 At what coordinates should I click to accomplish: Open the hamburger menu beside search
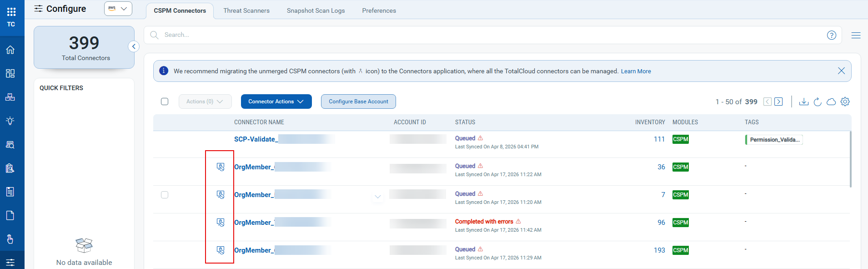[856, 35]
